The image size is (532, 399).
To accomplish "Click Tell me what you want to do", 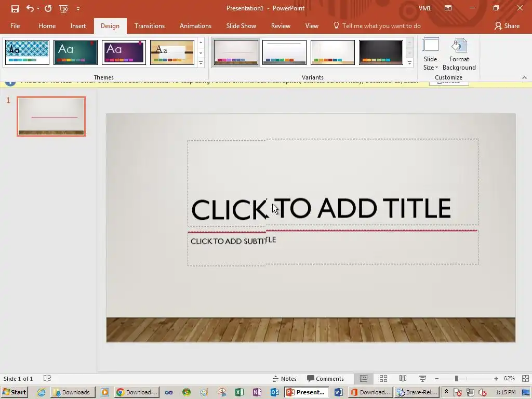I will [x=377, y=26].
